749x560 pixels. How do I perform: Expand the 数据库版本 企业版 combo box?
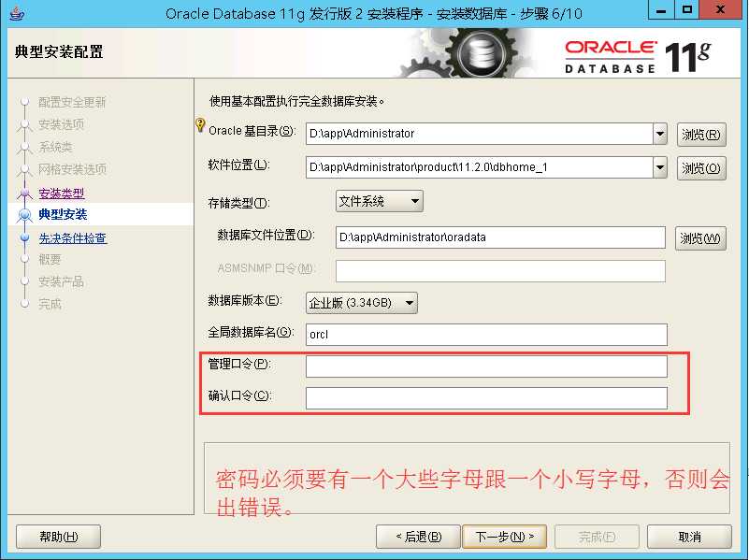(x=362, y=303)
